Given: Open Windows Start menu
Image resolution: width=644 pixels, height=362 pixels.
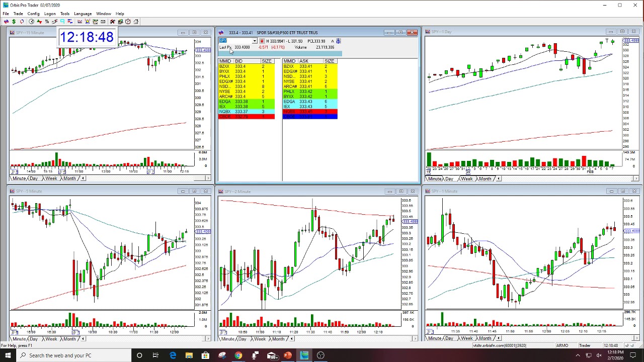Looking at the screenshot, I should coord(8,355).
